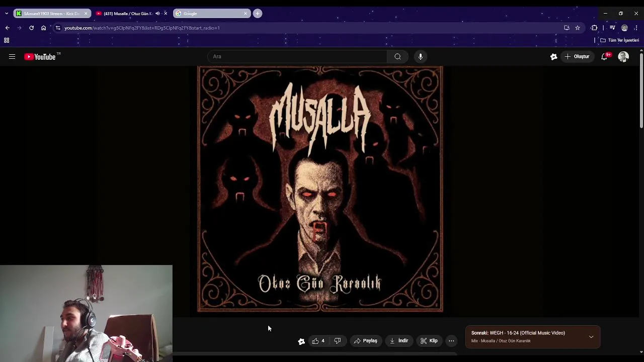This screenshot has width=644, height=362.
Task: Go back in browser history
Action: [x=7, y=28]
